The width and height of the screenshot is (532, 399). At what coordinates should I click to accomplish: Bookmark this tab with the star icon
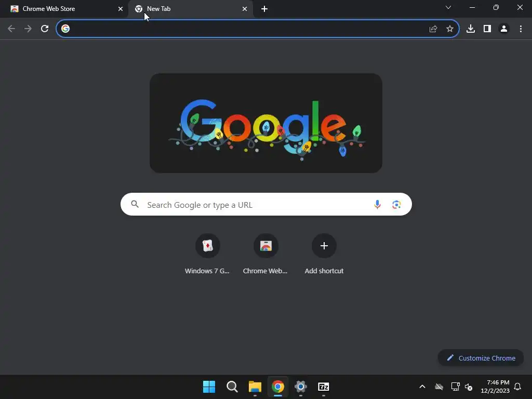click(450, 29)
